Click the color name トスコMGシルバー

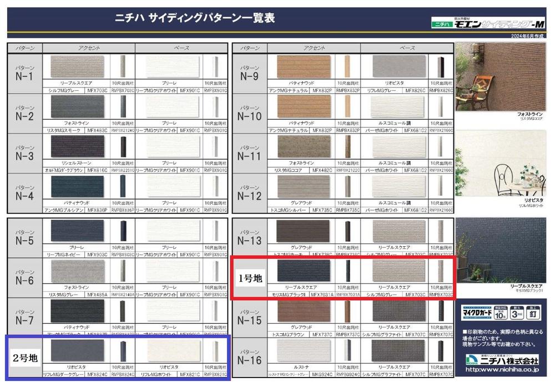pyautogui.click(x=288, y=211)
